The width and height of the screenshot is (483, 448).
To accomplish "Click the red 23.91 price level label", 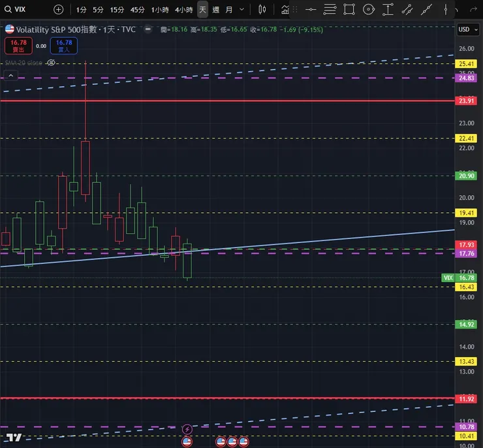I will point(466,101).
